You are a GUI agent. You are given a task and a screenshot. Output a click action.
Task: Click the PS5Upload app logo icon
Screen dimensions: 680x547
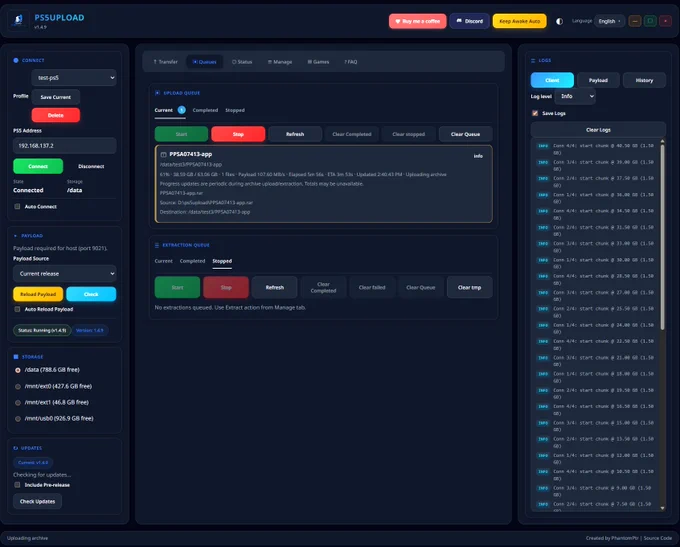(x=18, y=20)
